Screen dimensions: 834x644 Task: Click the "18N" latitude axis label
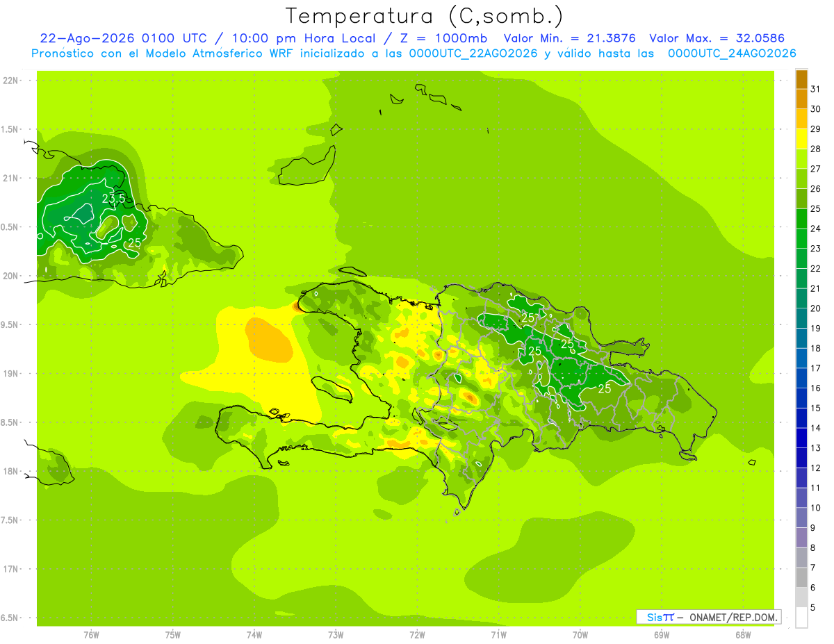click(10, 471)
